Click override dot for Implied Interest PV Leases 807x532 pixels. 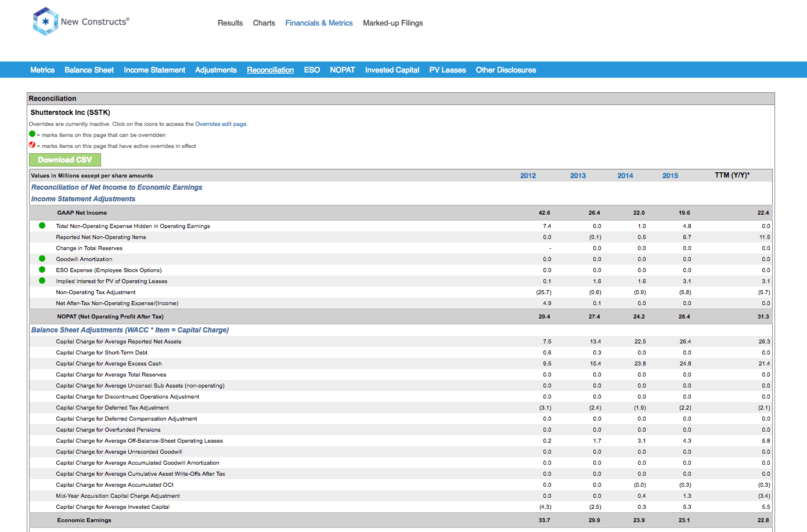coord(42,281)
